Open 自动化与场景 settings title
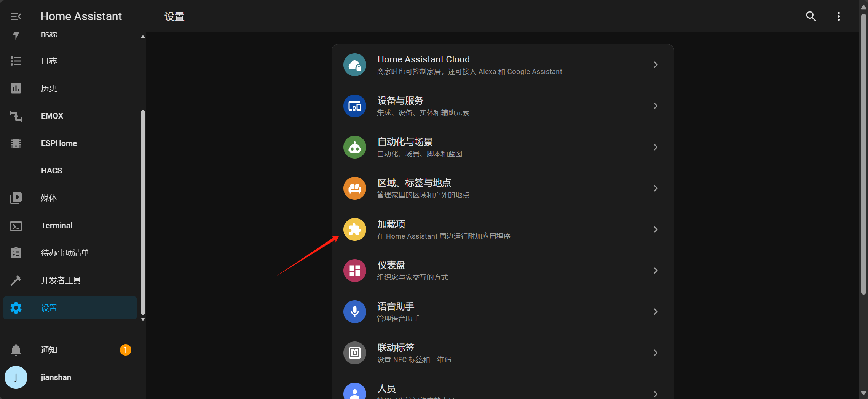 pos(405,142)
